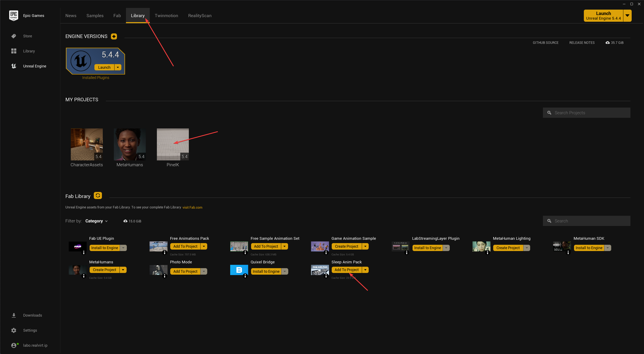Switch to the News tab

71,15
